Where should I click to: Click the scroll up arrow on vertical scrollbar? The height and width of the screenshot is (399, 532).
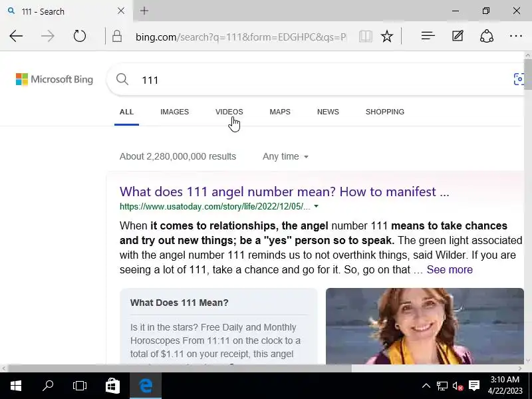coord(528,55)
